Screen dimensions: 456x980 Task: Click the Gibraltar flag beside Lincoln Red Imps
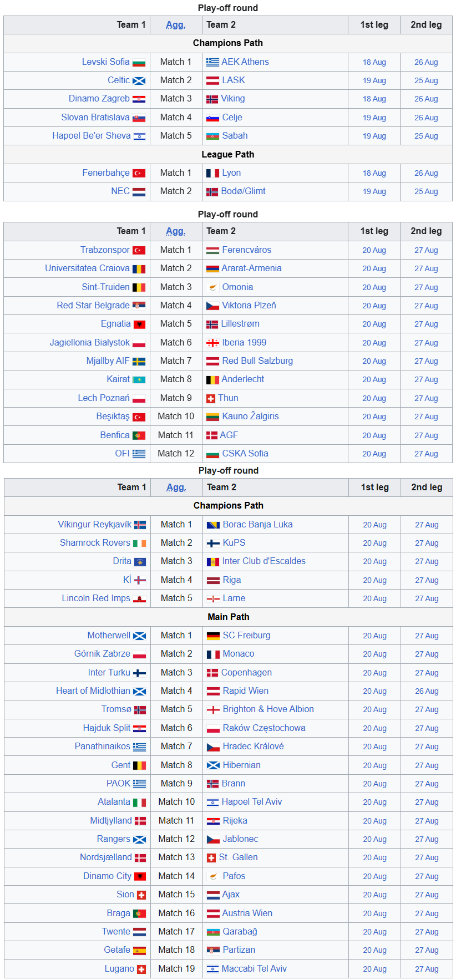point(139,599)
